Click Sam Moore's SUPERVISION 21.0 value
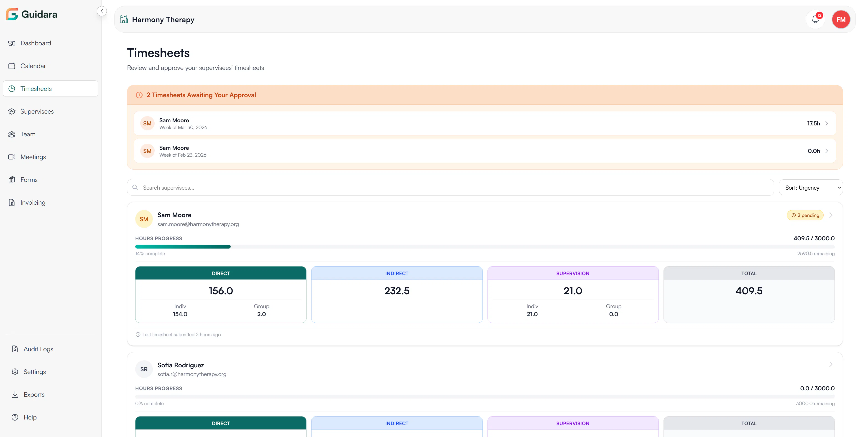Screen dimensions: 868x437 click(573, 291)
